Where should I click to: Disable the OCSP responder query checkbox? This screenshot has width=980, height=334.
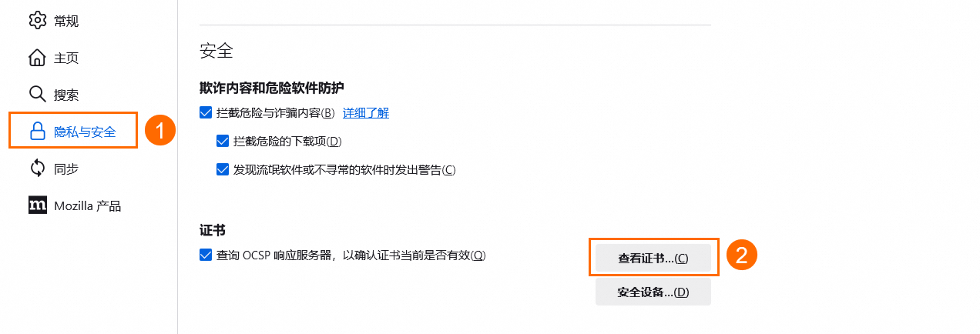tap(206, 255)
